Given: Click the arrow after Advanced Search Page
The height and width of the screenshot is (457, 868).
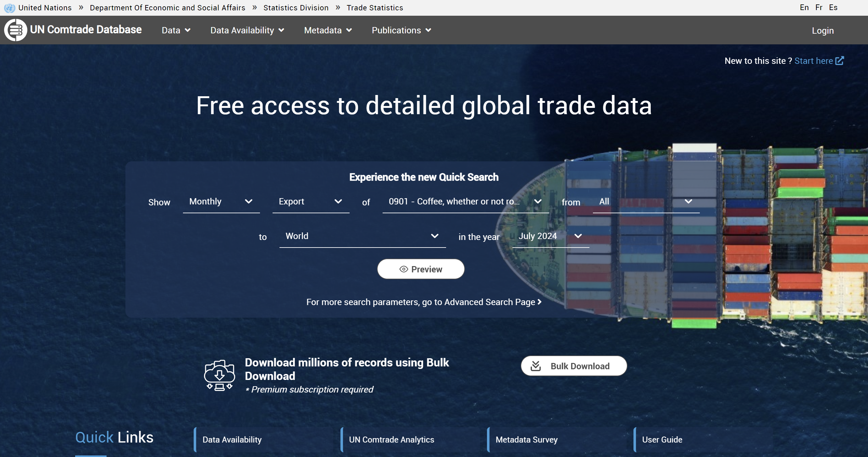Looking at the screenshot, I should [539, 302].
